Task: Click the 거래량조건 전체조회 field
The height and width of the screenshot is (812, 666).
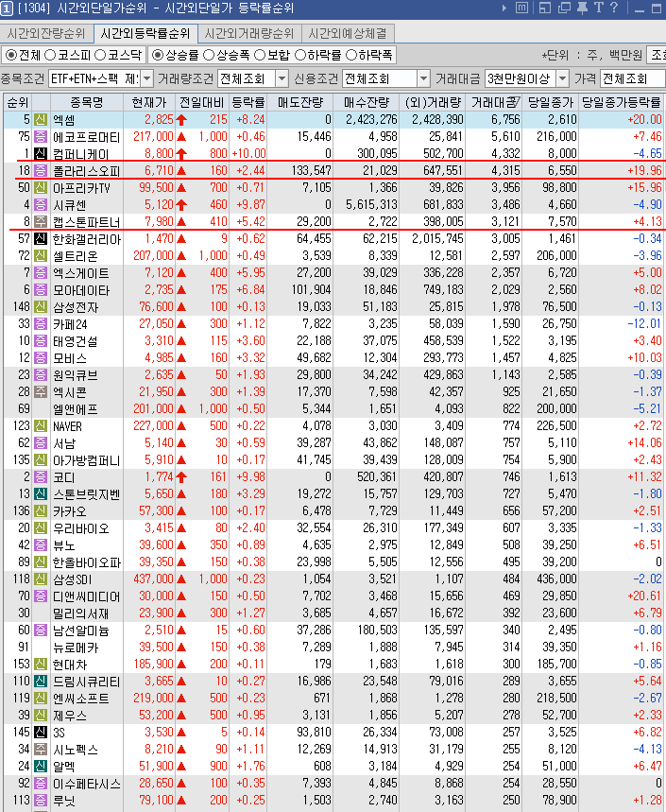Action: pos(247,78)
